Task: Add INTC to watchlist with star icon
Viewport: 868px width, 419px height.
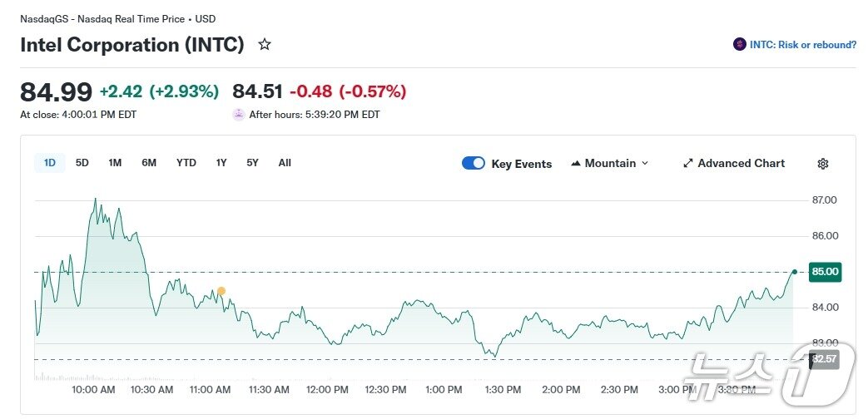Action: click(x=265, y=44)
